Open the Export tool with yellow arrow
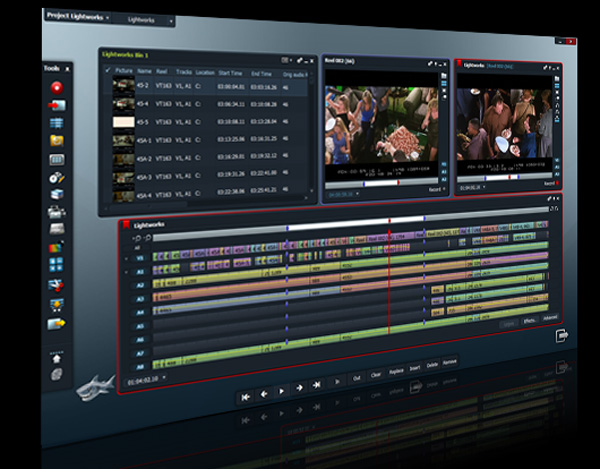 click(x=56, y=324)
